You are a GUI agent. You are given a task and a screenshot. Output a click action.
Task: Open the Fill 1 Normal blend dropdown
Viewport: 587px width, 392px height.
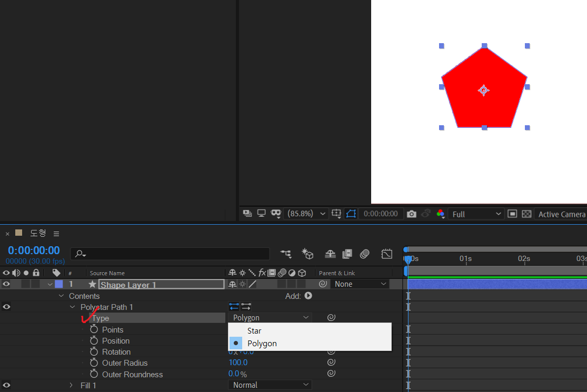[x=270, y=385]
